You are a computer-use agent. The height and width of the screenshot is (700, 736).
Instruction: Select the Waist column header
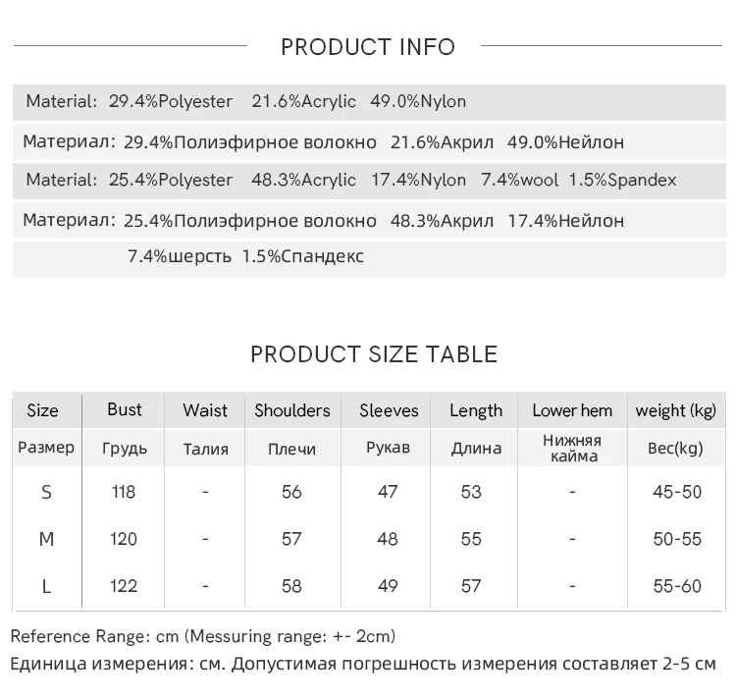point(205,410)
